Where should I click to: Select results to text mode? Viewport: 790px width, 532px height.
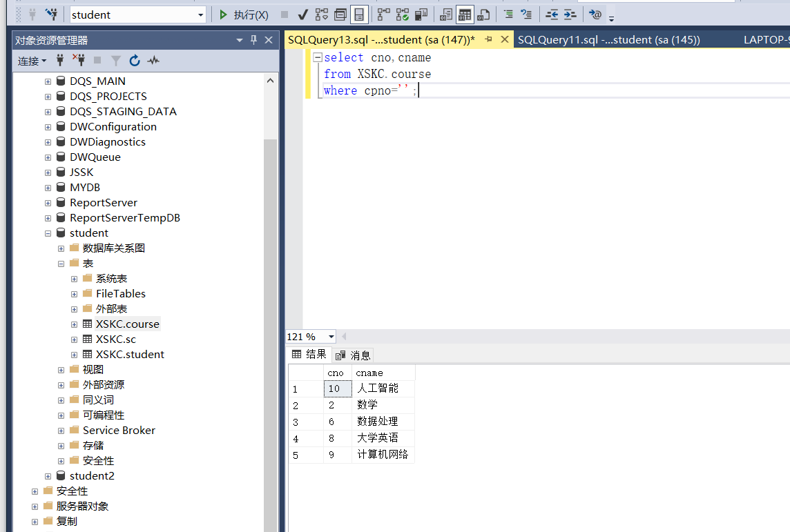tap(446, 15)
